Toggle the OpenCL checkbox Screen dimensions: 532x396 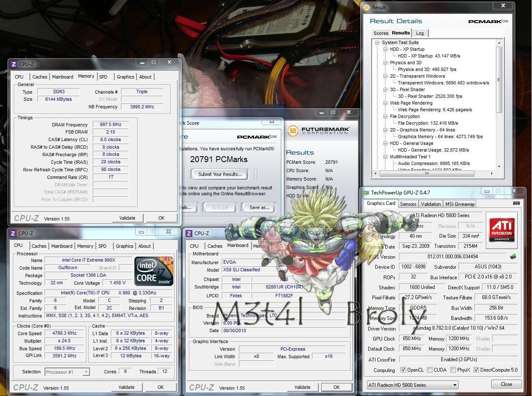coord(403,370)
